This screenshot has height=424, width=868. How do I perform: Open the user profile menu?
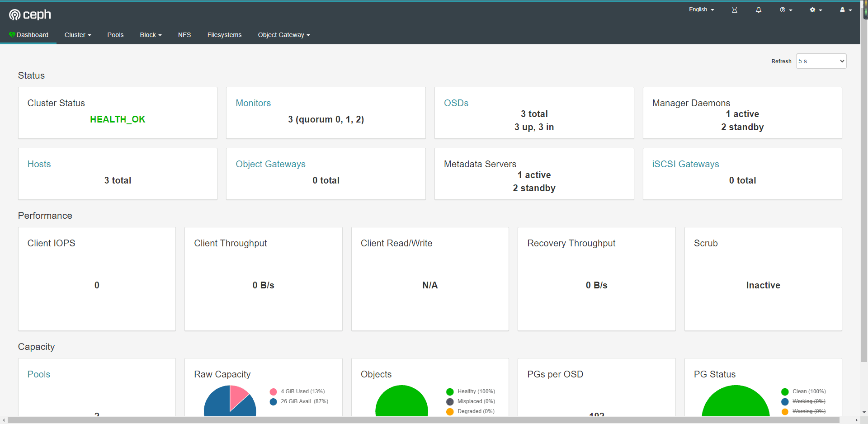click(846, 9)
